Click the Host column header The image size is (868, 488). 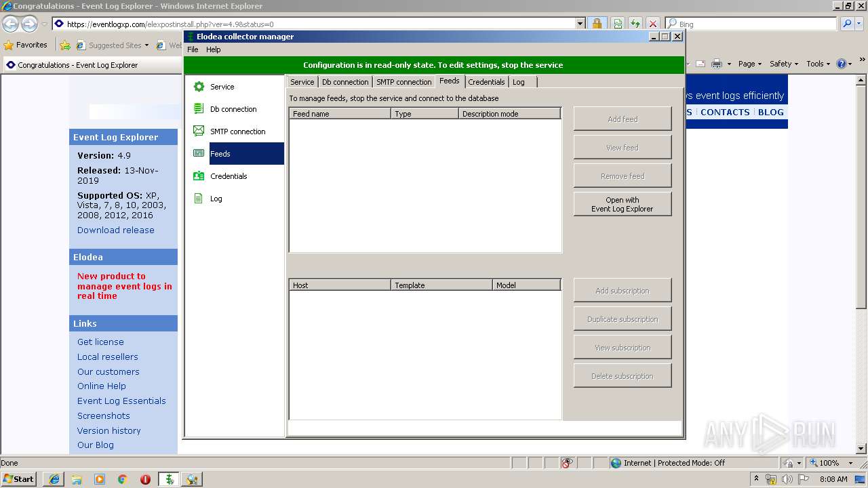click(x=340, y=285)
